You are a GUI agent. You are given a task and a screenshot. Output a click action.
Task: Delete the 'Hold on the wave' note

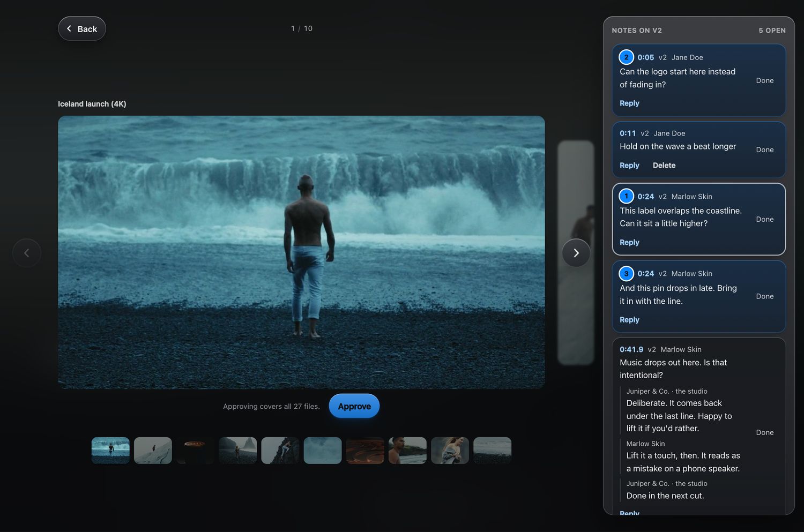(664, 166)
